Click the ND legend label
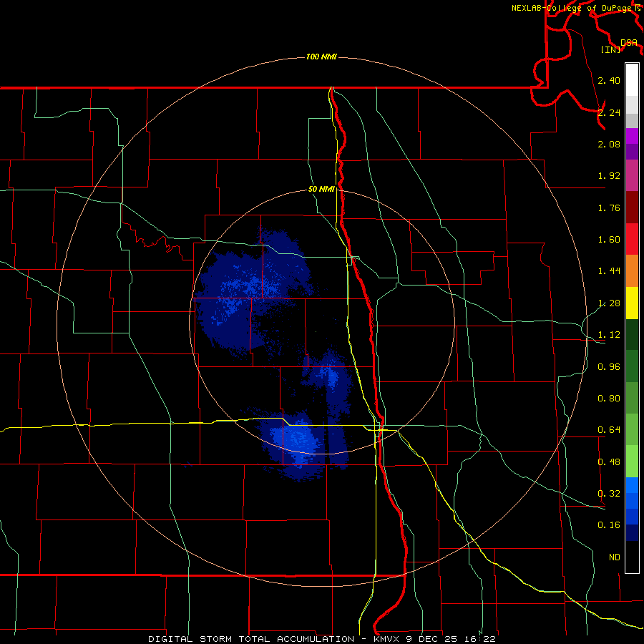The height and width of the screenshot is (644, 644). pyautogui.click(x=615, y=557)
